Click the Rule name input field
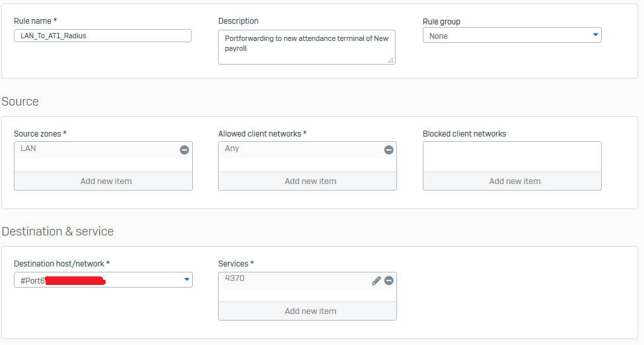Image resolution: width=644 pixels, height=345 pixels. [x=102, y=36]
